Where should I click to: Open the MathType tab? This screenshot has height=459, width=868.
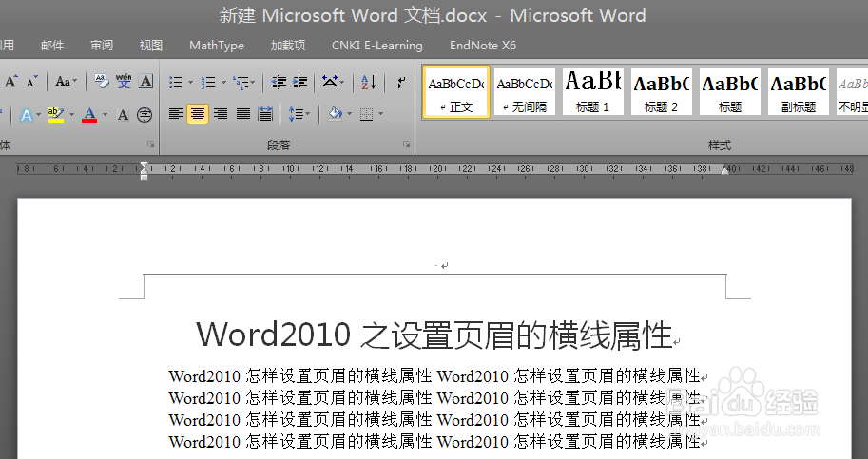pyautogui.click(x=217, y=46)
